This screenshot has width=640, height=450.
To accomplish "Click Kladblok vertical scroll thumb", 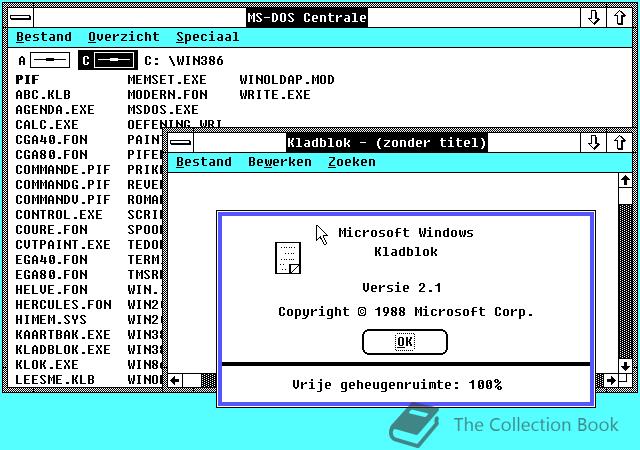I will coord(625,196).
